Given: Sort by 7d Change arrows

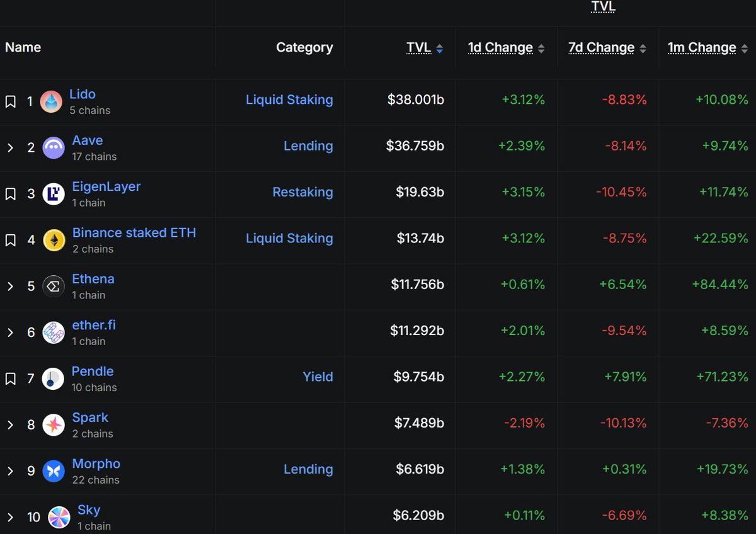Looking at the screenshot, I should [643, 48].
